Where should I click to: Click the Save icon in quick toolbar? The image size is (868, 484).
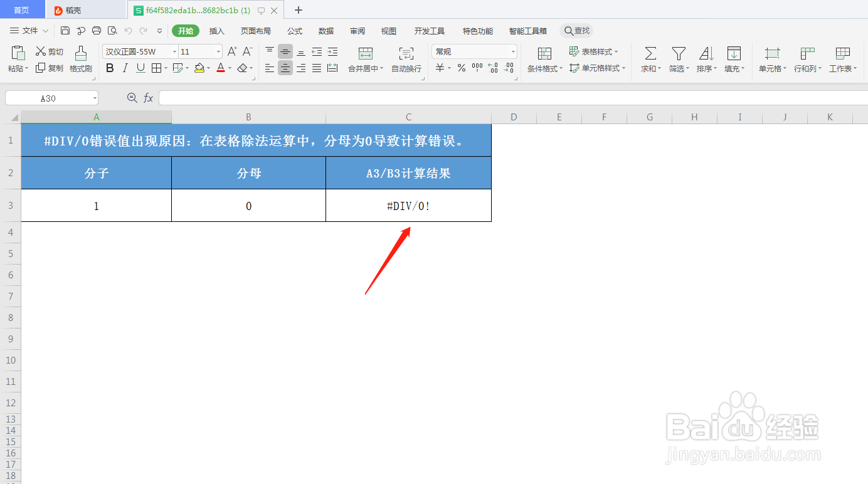(65, 30)
